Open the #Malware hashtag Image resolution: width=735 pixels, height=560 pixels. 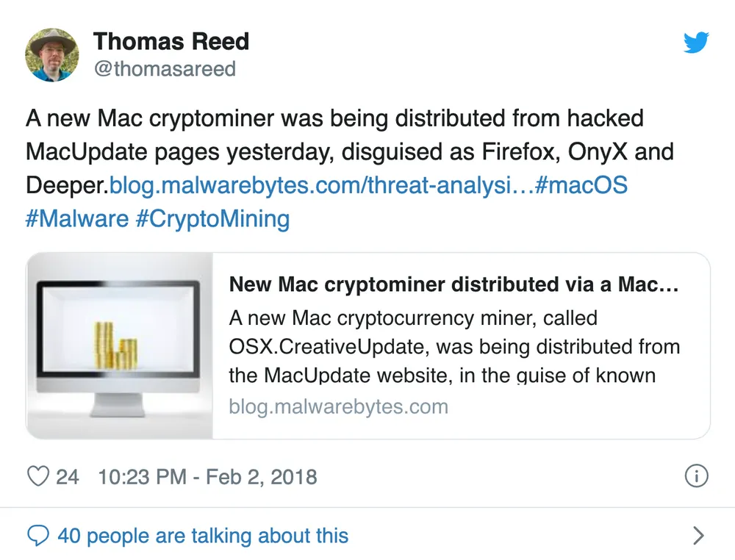pos(76,219)
